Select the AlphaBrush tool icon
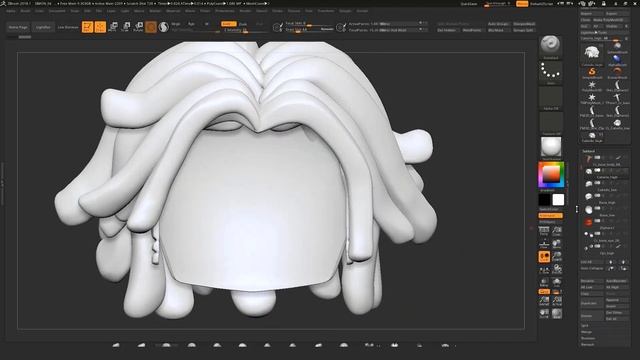Screen dimensions: 640x360 coord(617,60)
